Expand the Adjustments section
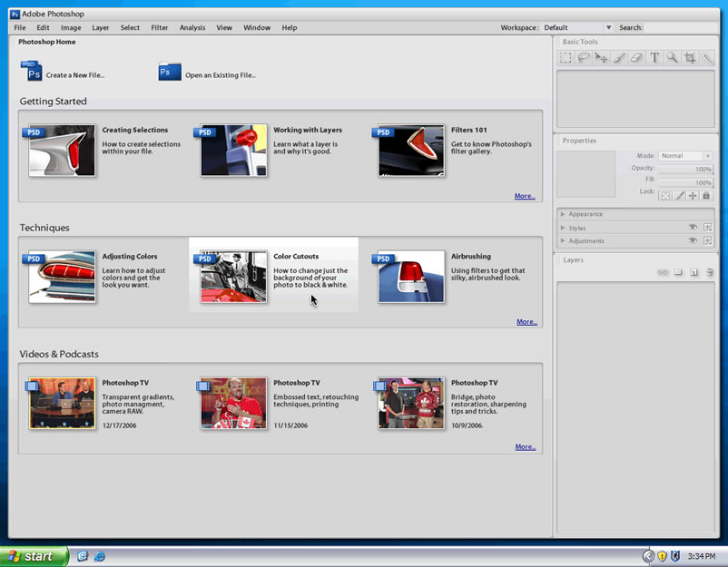Screen dimensions: 728x567 pyautogui.click(x=562, y=240)
